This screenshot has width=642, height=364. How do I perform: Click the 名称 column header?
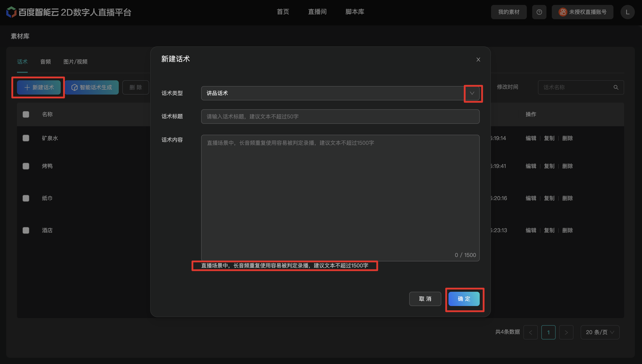[x=47, y=114]
